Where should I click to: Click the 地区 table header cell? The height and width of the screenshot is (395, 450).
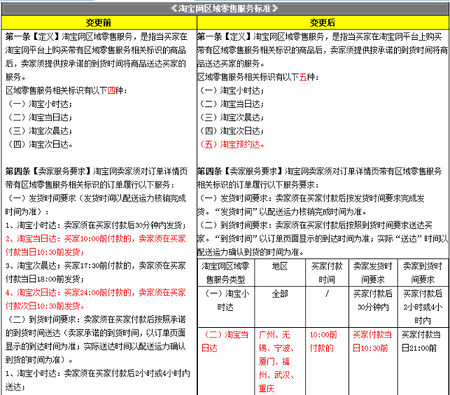(280, 266)
